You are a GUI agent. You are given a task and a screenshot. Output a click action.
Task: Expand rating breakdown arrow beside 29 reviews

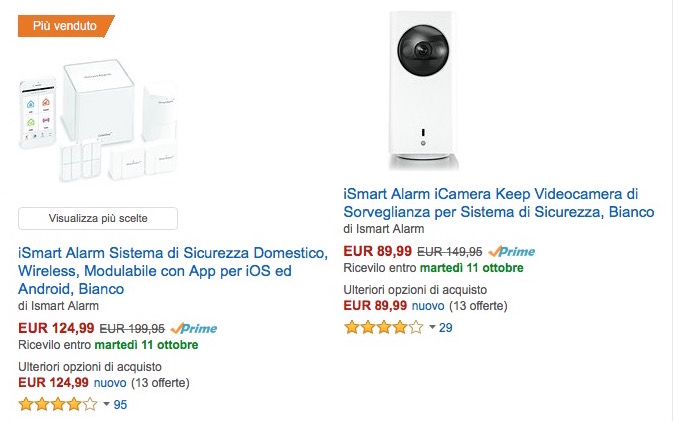pyautogui.click(x=431, y=328)
